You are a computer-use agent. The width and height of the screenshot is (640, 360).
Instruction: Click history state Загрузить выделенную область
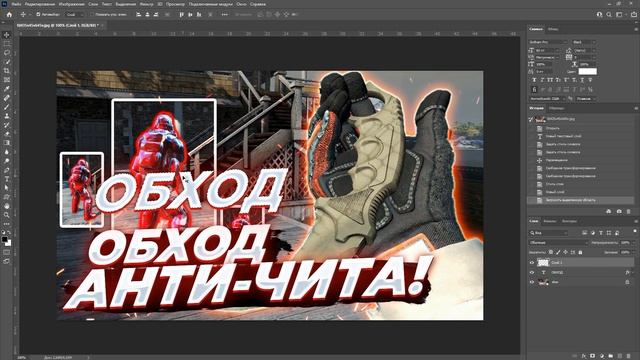[571, 200]
